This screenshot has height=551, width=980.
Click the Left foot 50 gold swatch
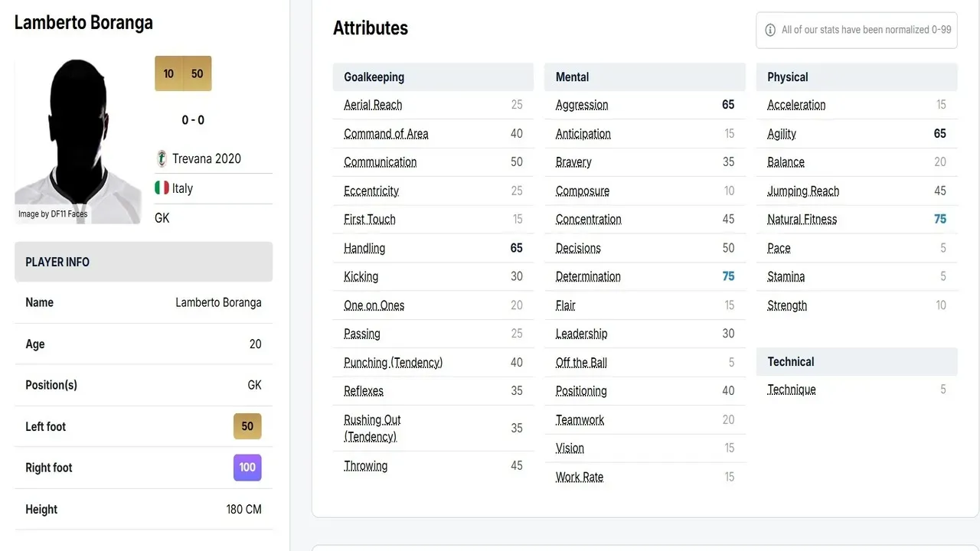[x=247, y=426]
